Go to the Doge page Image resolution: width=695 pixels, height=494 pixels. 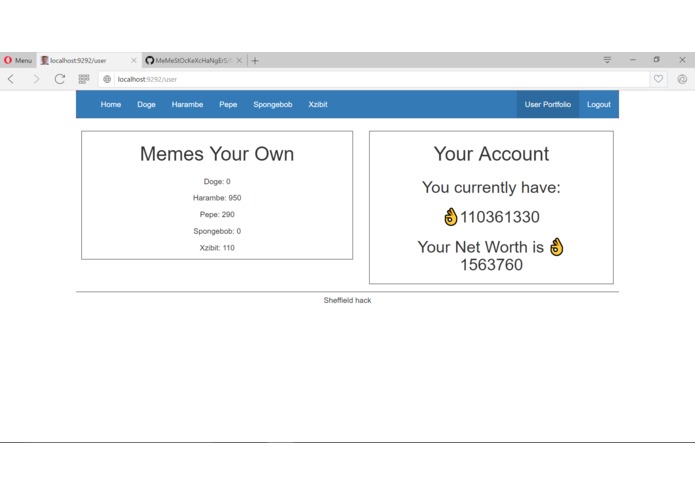[x=146, y=105]
